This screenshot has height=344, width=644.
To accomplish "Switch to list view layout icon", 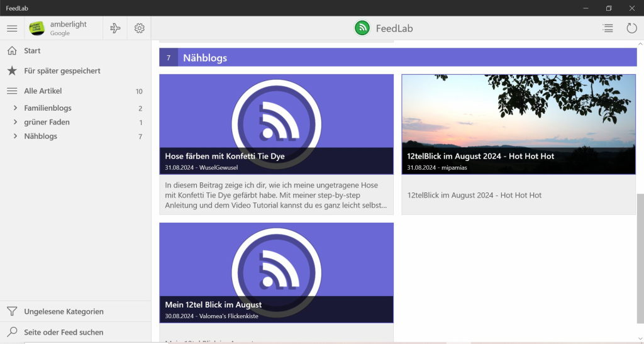I will pyautogui.click(x=608, y=28).
